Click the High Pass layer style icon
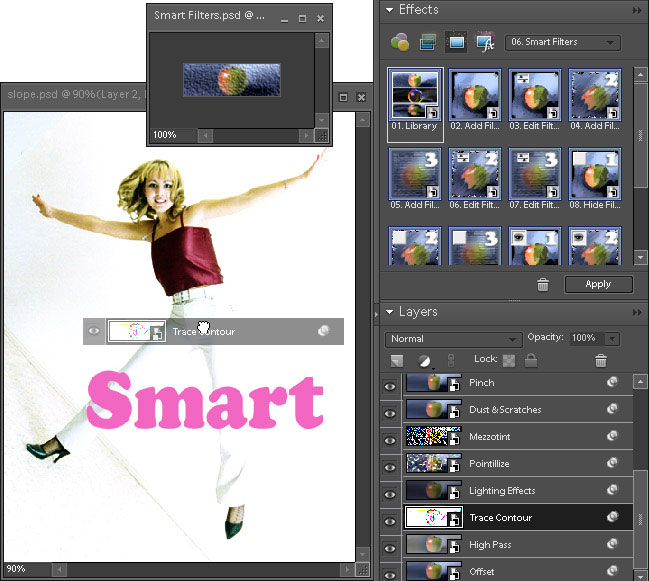The height and width of the screenshot is (581, 649). (x=612, y=544)
